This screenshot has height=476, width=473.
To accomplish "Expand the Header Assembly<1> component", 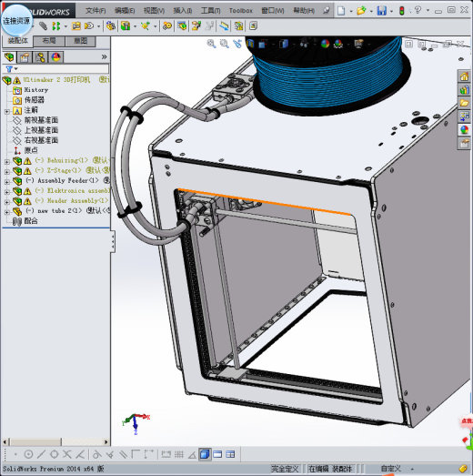I will click(7, 202).
